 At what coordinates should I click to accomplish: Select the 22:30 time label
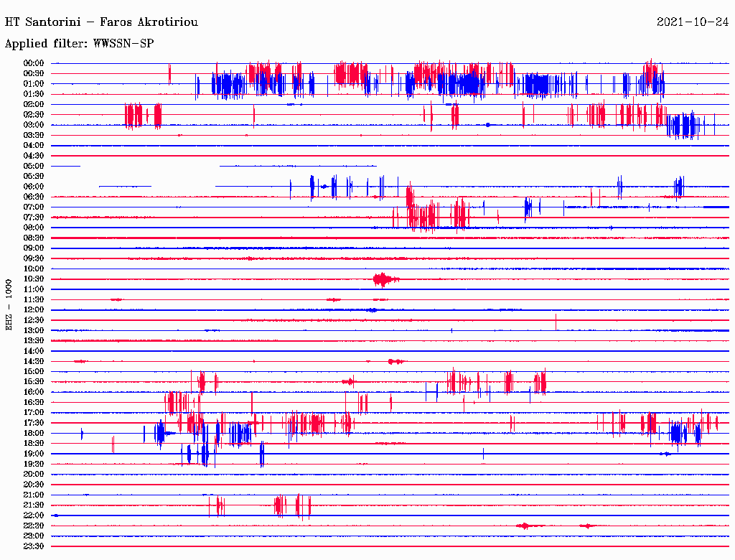click(x=34, y=526)
